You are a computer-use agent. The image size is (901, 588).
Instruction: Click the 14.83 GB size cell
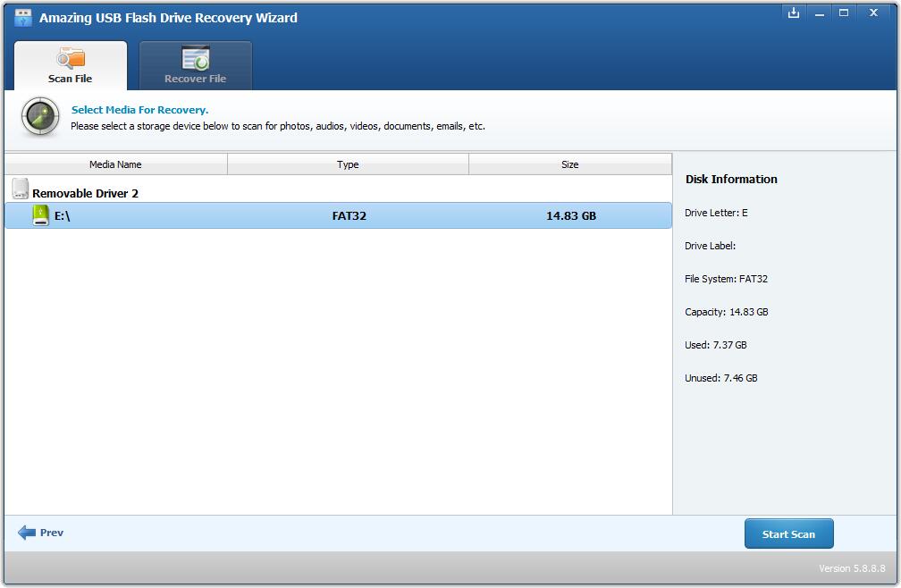[x=570, y=216]
